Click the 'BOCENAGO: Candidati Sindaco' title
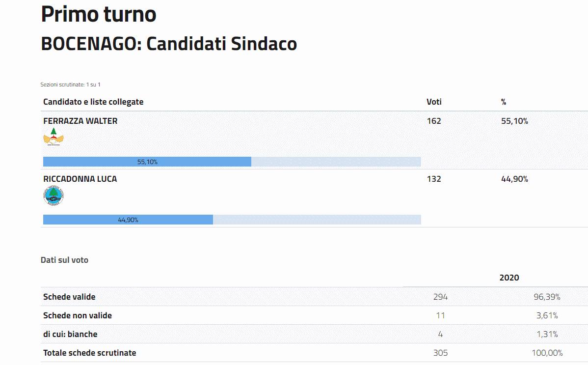588x365 pixels. (x=169, y=44)
